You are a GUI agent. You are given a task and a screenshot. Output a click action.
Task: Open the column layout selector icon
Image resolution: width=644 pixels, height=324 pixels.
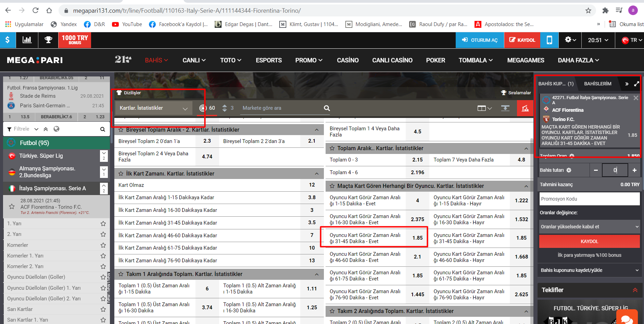[x=484, y=108]
